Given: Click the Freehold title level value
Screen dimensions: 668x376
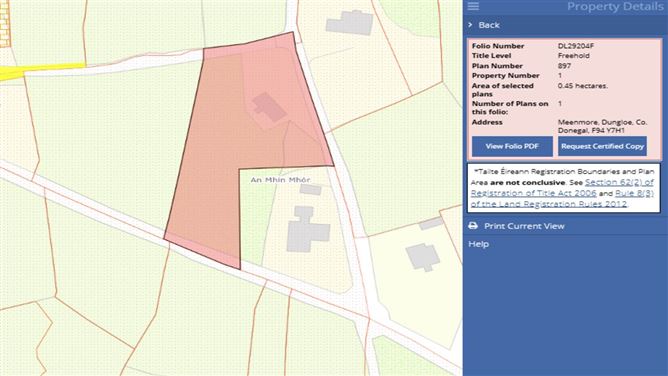Looking at the screenshot, I should [x=573, y=56].
